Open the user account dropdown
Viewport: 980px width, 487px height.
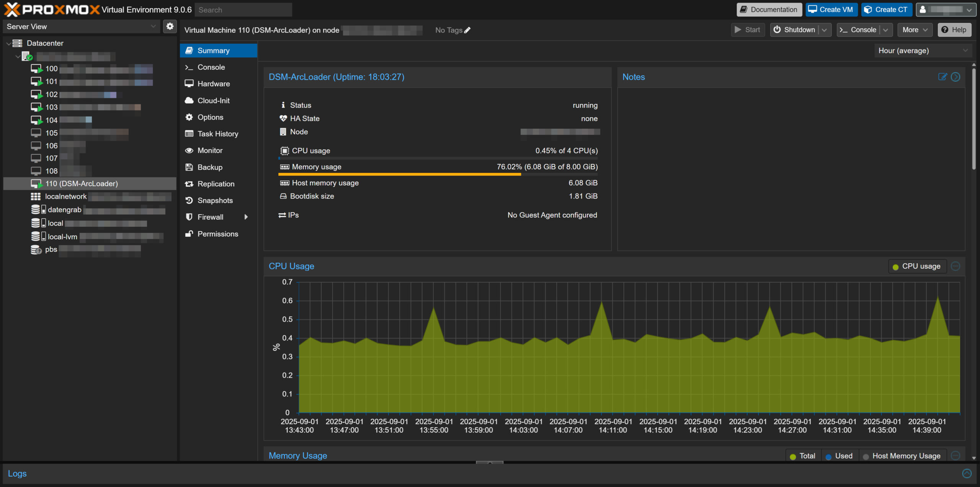tap(945, 10)
